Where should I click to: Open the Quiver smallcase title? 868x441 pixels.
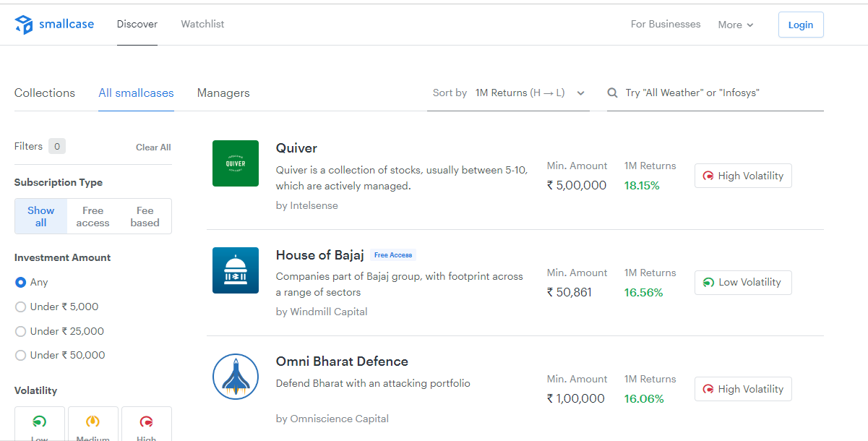(x=296, y=148)
